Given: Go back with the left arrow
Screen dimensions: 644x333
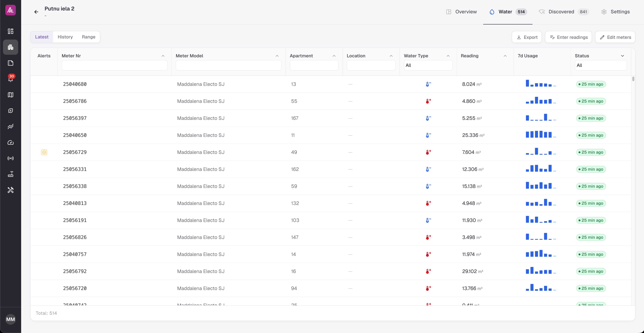Looking at the screenshot, I should click(x=36, y=12).
